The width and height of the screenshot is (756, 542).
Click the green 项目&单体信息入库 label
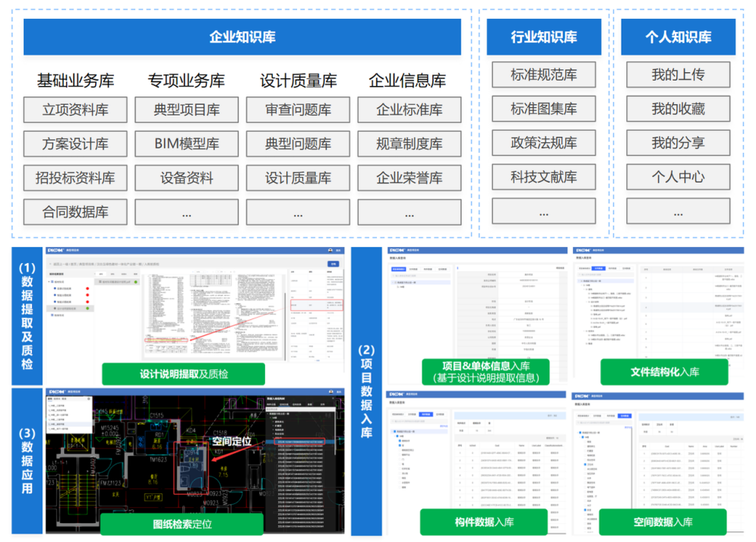click(486, 372)
